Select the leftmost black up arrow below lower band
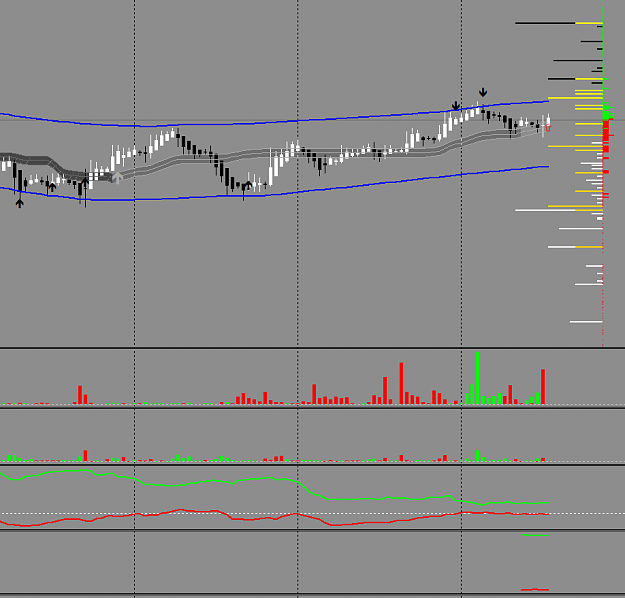Viewport: 625px width, 598px height. (20, 203)
